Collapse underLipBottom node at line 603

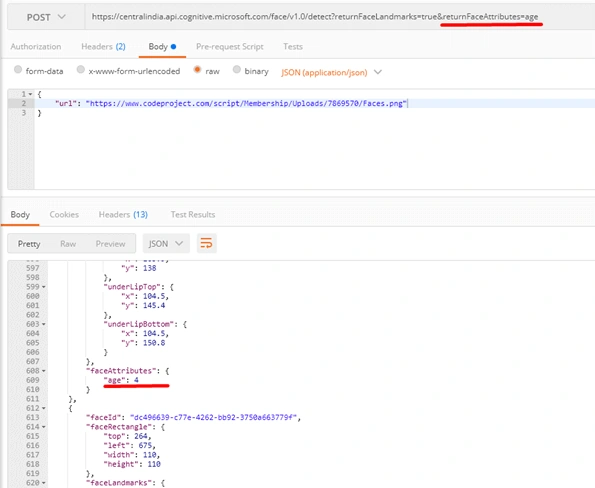(44, 324)
